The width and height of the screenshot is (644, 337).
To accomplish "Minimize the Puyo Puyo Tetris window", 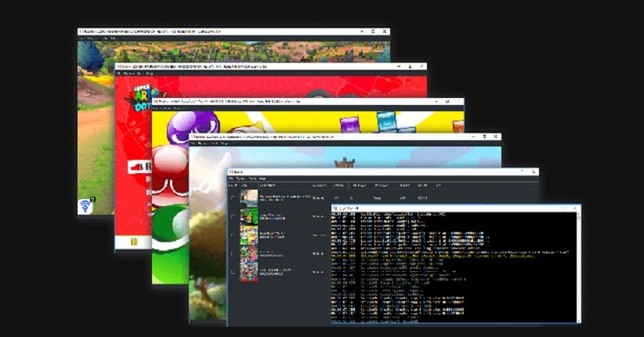I will pyautogui.click(x=436, y=101).
